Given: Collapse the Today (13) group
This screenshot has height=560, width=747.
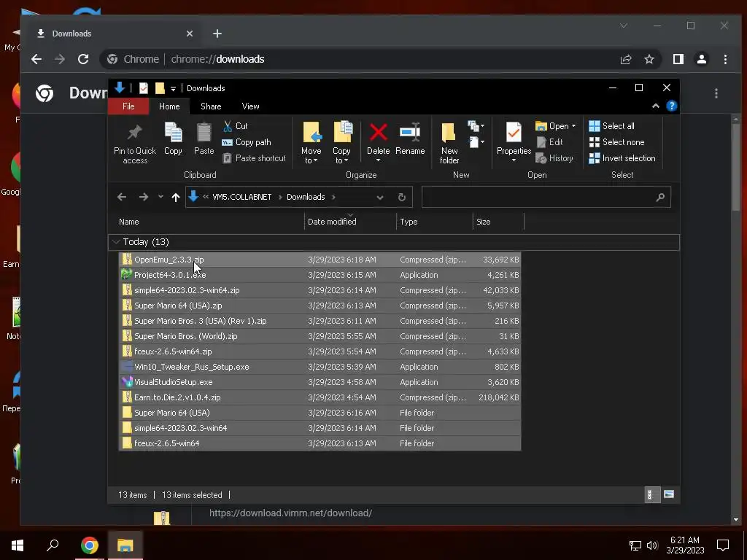Looking at the screenshot, I should click(x=116, y=242).
